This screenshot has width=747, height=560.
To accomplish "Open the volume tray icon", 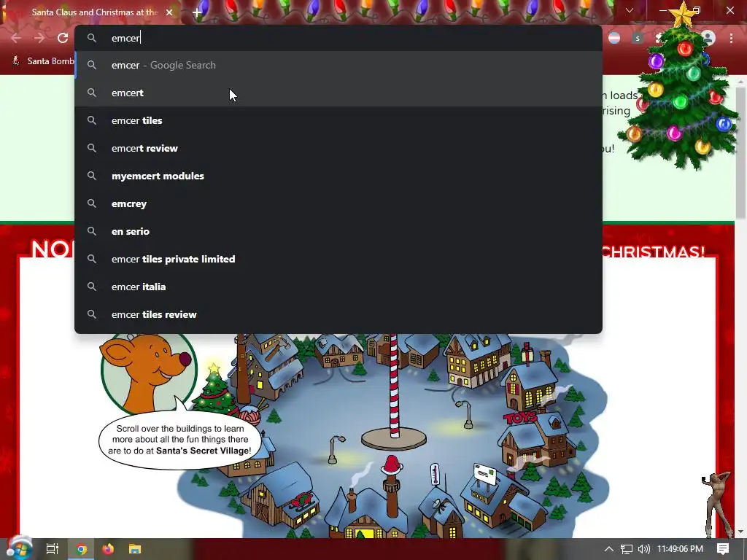I will [x=643, y=549].
